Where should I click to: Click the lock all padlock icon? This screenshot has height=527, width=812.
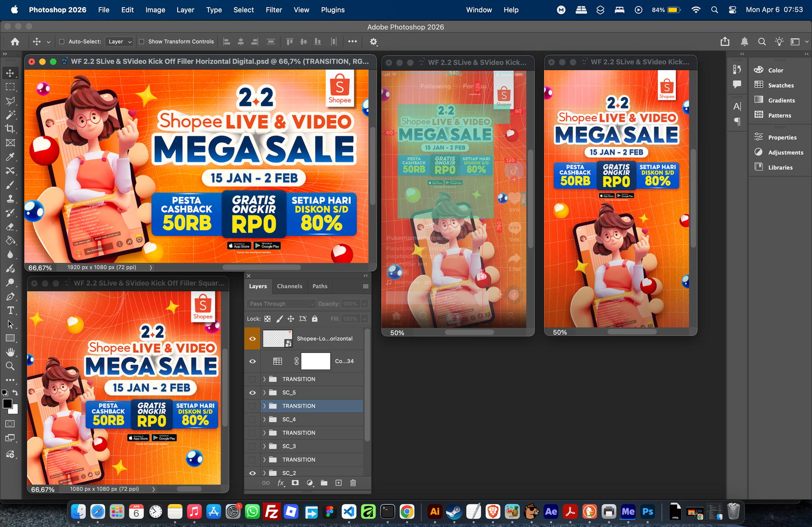(x=315, y=319)
